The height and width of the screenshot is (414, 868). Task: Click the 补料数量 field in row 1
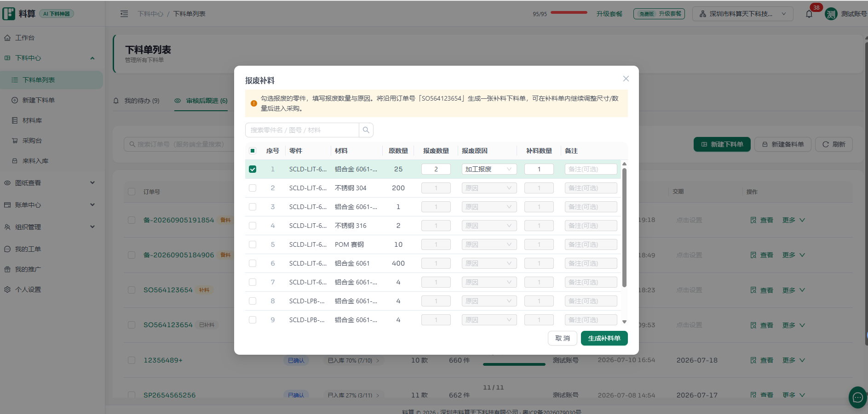pos(539,169)
